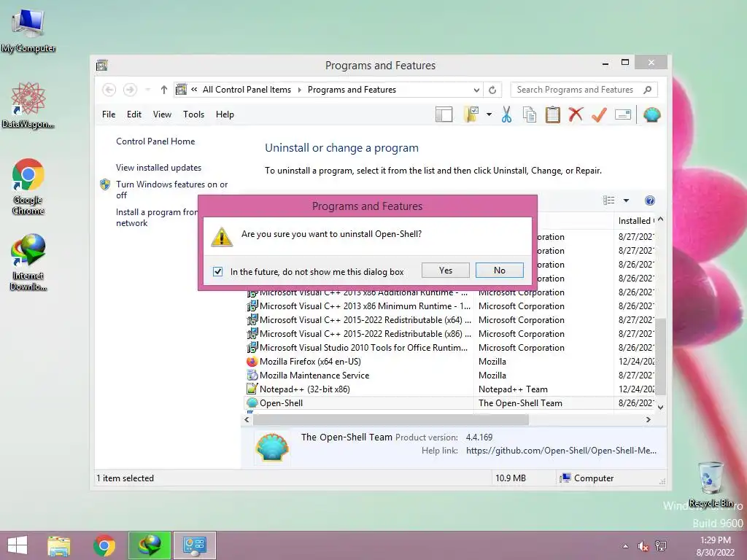
Task: Click the My Computer desktop icon
Action: (28, 31)
